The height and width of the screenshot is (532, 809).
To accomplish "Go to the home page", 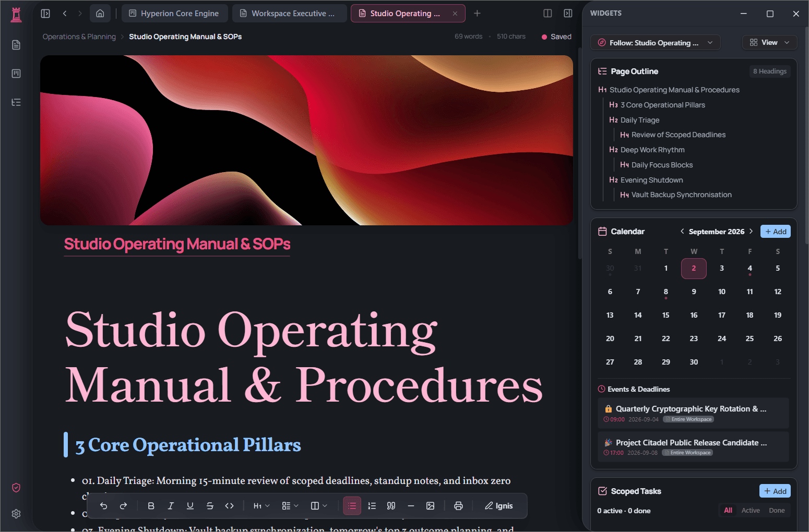I will pos(100,14).
